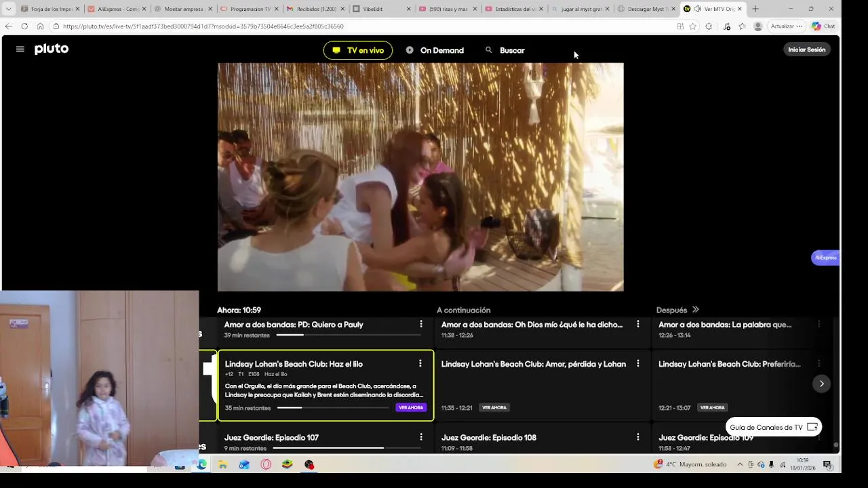868x488 pixels.
Task: Open Opera from the taskbar
Action: (x=266, y=464)
